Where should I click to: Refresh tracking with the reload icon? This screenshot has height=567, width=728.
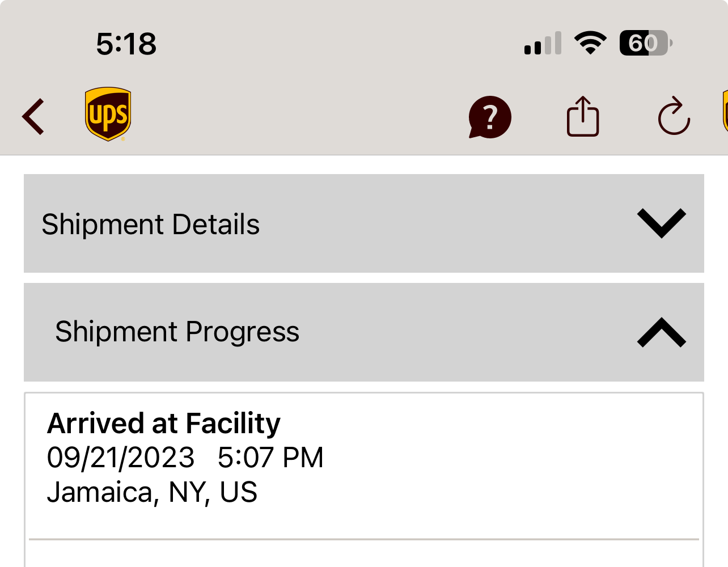(674, 117)
